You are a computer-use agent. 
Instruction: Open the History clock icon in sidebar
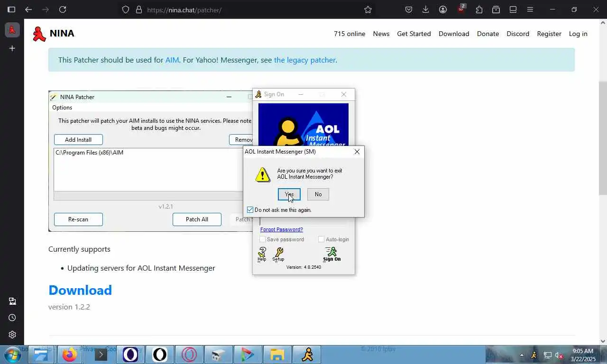(x=12, y=318)
